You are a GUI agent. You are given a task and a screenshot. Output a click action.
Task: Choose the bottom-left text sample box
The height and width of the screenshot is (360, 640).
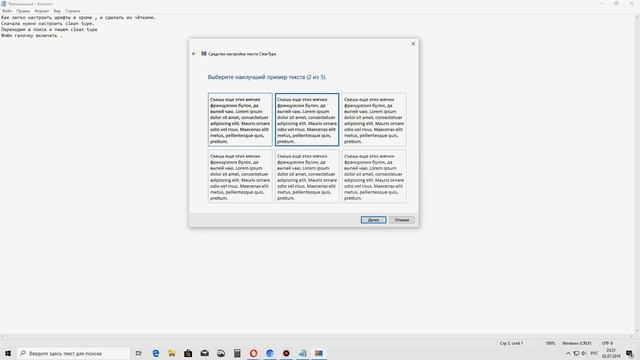(x=240, y=176)
